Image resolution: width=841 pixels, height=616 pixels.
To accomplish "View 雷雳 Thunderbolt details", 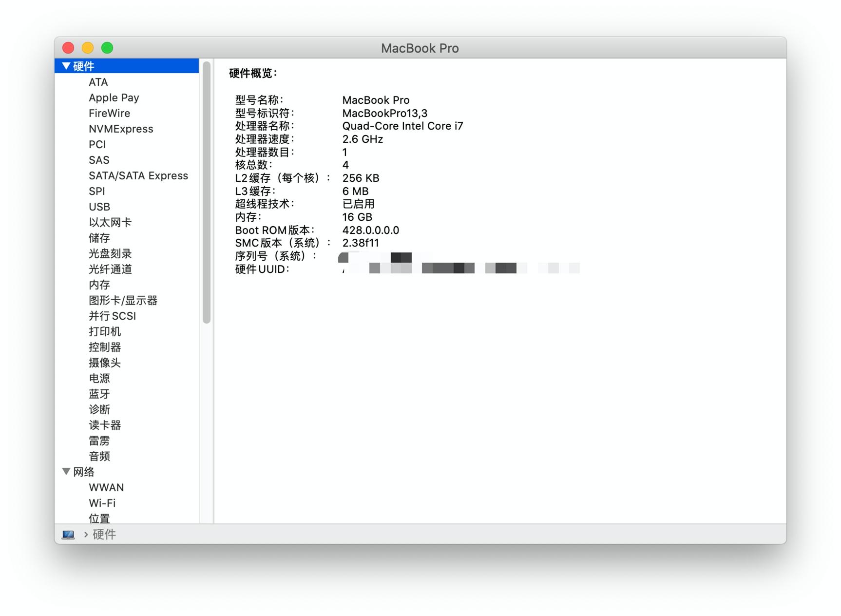I will coord(99,441).
